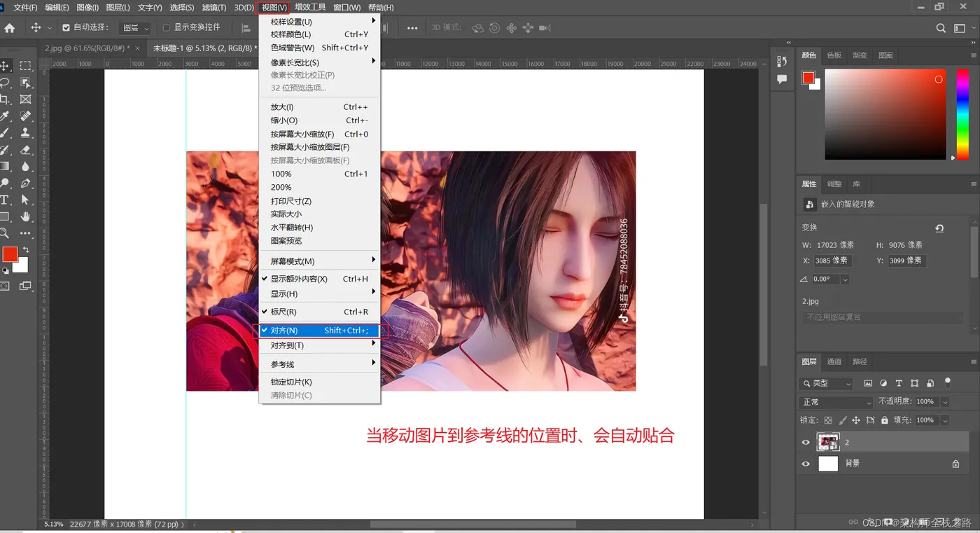Toggle lock transparent pixels
Image resolution: width=980 pixels, height=533 pixels.
(828, 420)
